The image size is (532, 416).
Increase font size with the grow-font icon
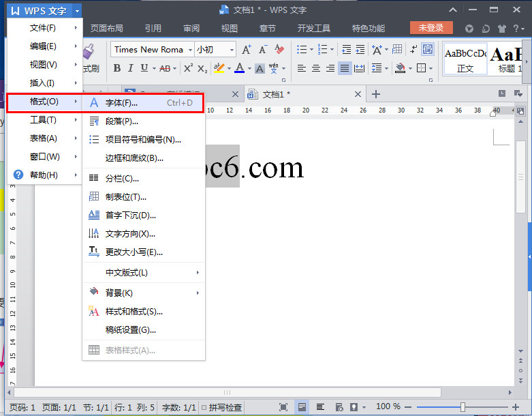[x=247, y=50]
